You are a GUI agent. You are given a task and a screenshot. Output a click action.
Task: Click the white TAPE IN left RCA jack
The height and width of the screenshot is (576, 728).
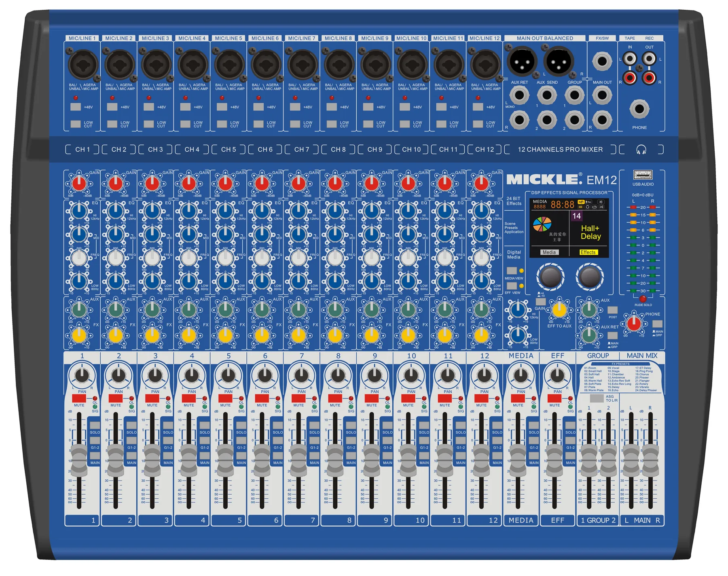pos(630,59)
